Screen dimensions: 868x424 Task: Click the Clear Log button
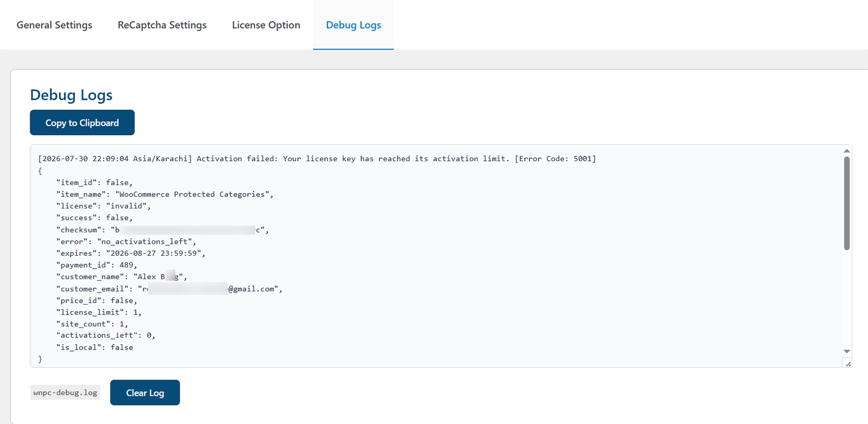click(x=145, y=393)
